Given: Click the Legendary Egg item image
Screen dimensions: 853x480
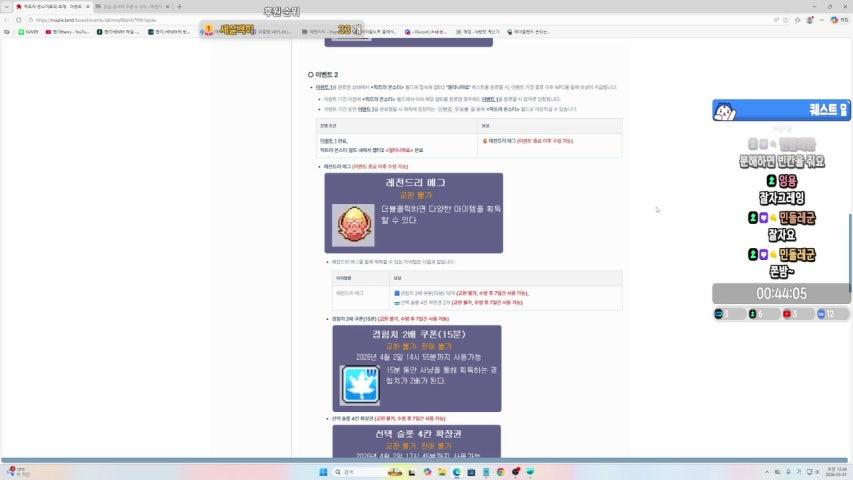Looking at the screenshot, I should (x=353, y=225).
